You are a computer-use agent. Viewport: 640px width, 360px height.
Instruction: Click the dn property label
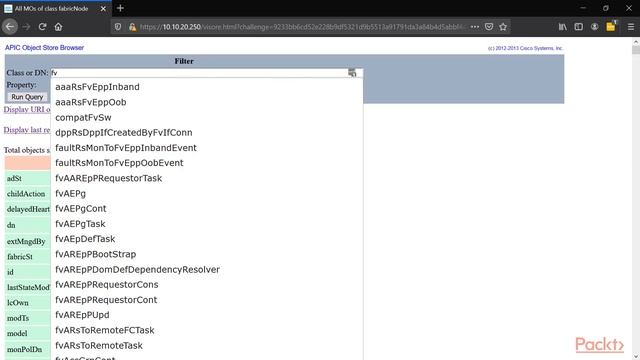[11, 225]
